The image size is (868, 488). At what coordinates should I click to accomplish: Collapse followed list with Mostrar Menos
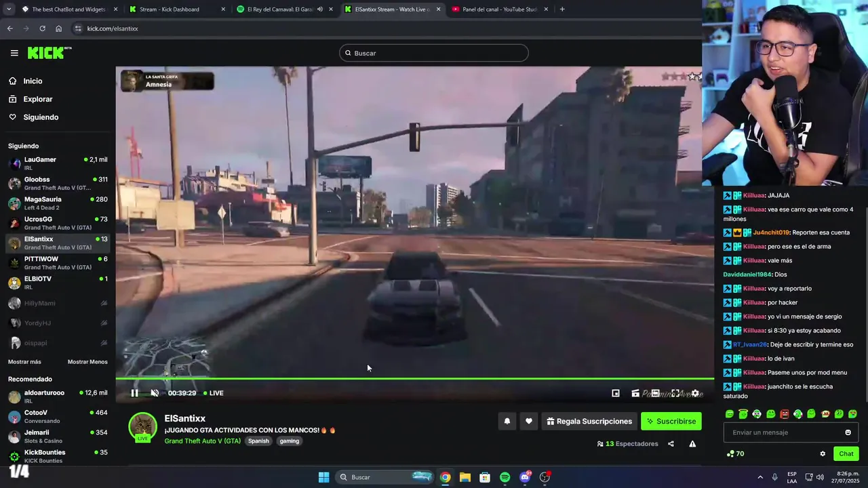tap(87, 362)
